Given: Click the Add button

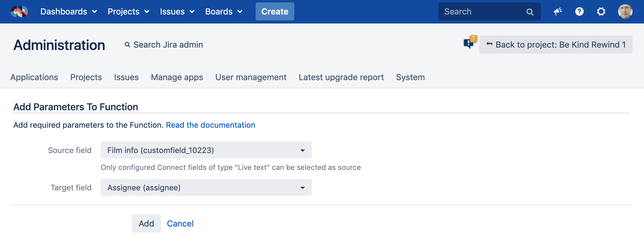Looking at the screenshot, I should (146, 223).
